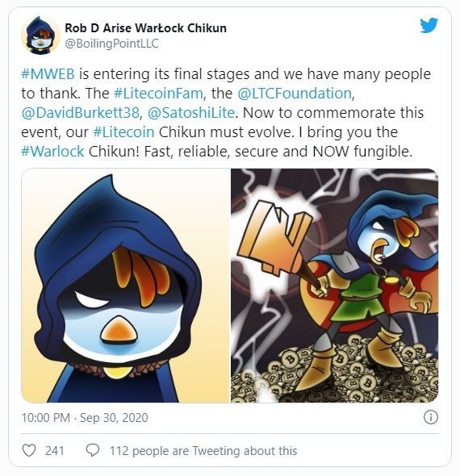Visit the @DavidBurkett38 profile mention
This screenshot has height=476, width=460.
80,113
